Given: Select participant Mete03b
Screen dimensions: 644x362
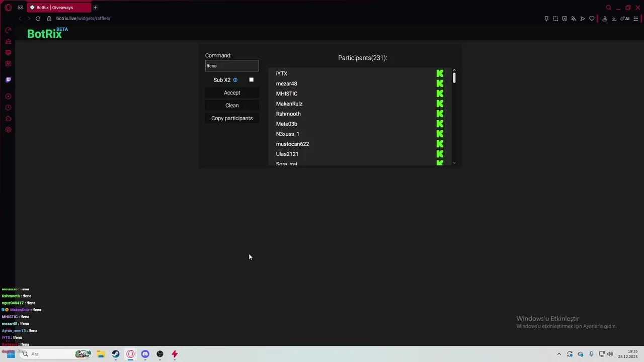Looking at the screenshot, I should [x=287, y=124].
